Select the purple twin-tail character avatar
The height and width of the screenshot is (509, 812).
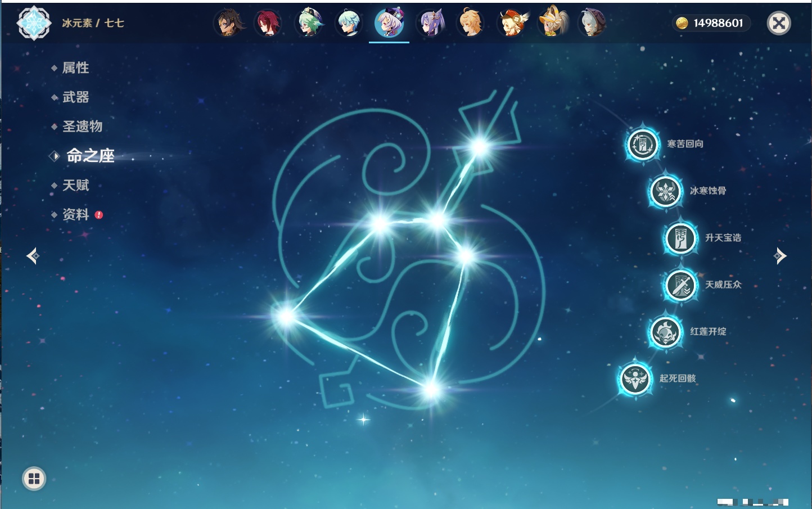(x=431, y=23)
